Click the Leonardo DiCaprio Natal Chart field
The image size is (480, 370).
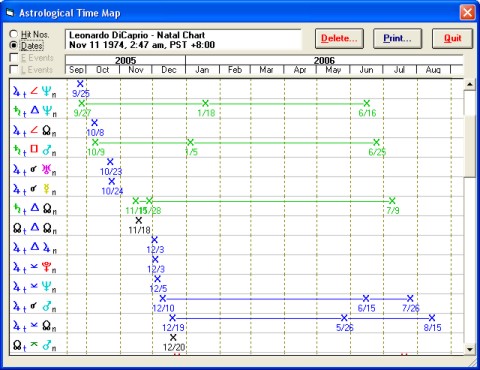183,40
